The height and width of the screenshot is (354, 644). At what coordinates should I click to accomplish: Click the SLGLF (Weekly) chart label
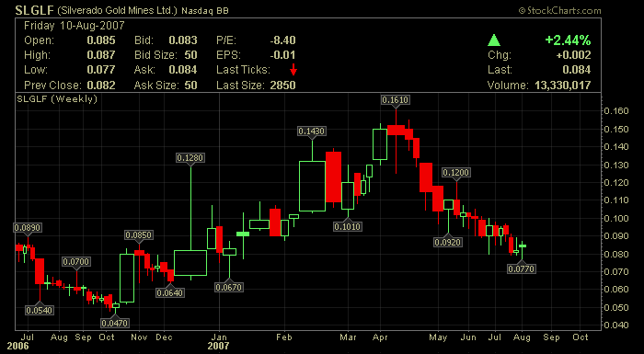pyautogui.click(x=57, y=99)
